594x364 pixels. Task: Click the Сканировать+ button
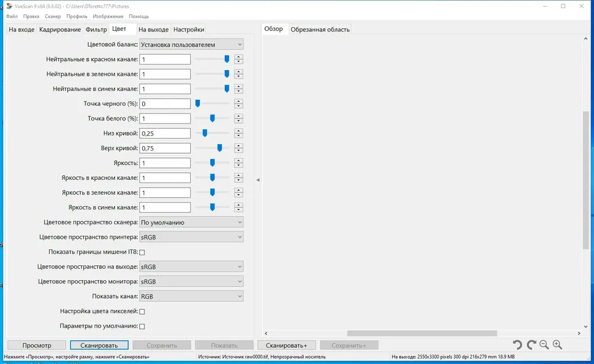pyautogui.click(x=286, y=345)
